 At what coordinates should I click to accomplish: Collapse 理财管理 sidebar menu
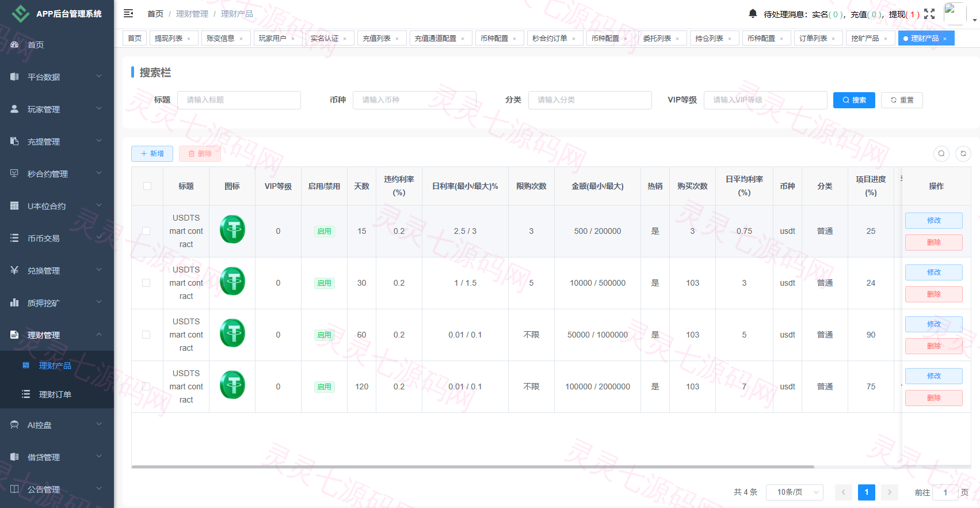pos(57,335)
